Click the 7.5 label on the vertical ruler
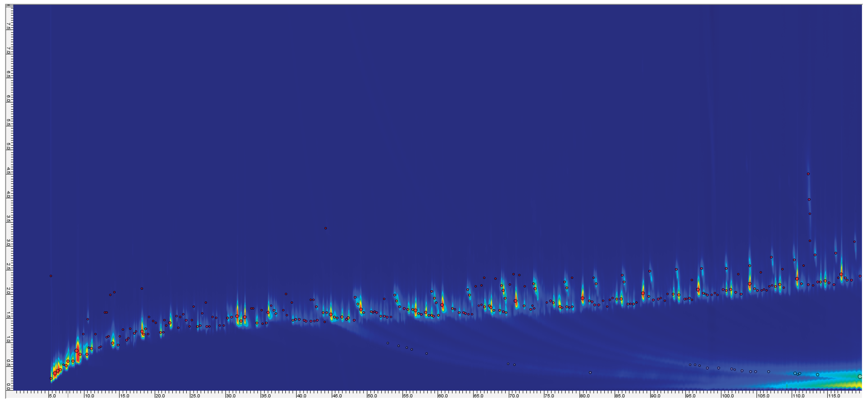This screenshot has height=406, width=868. pos(8,26)
